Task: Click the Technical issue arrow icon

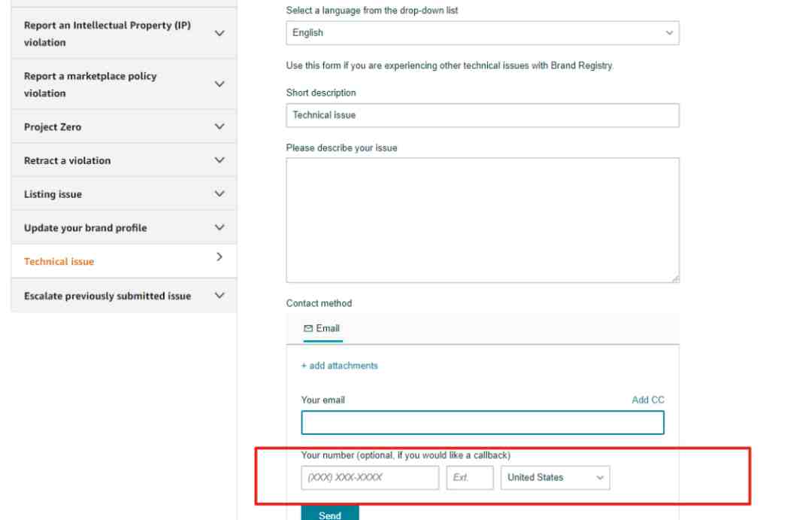Action: 220,257
